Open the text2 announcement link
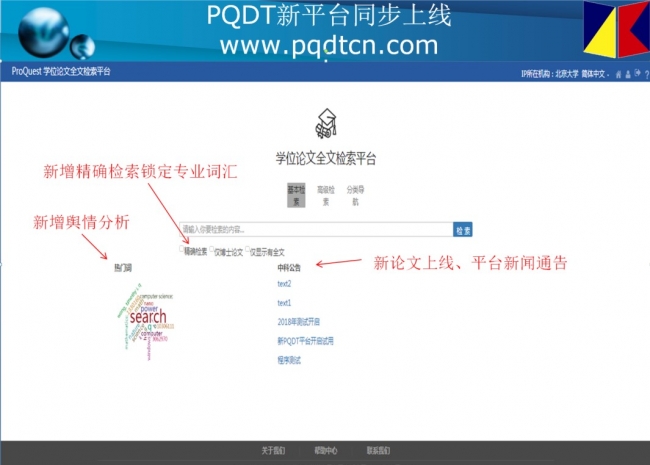 coord(284,284)
